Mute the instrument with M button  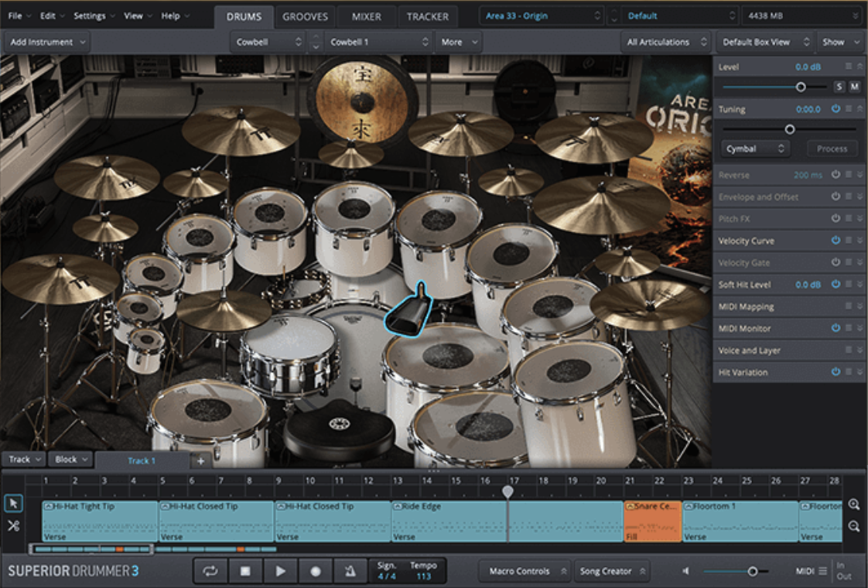pos(855,87)
